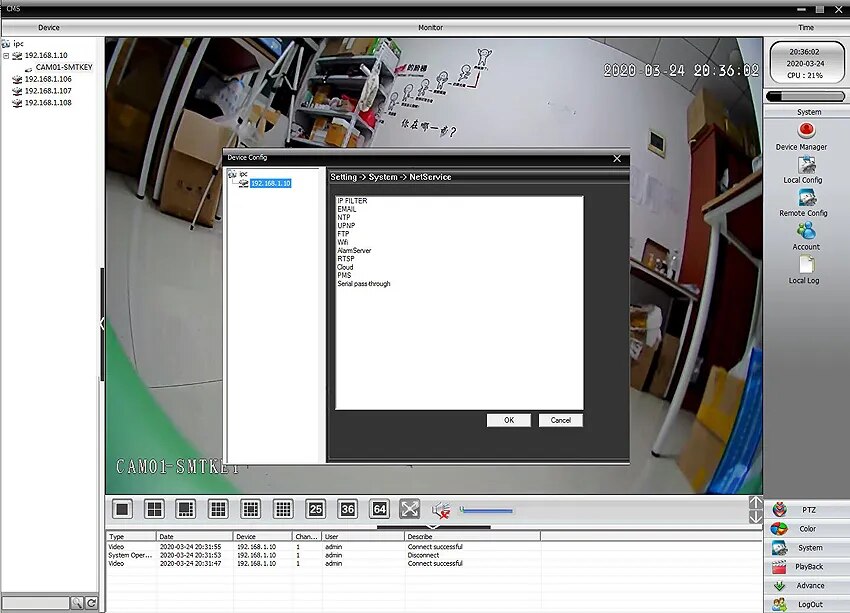Screen dimensions: 850x613
Task: Toggle the muted audio speaker icon
Action: 441,509
